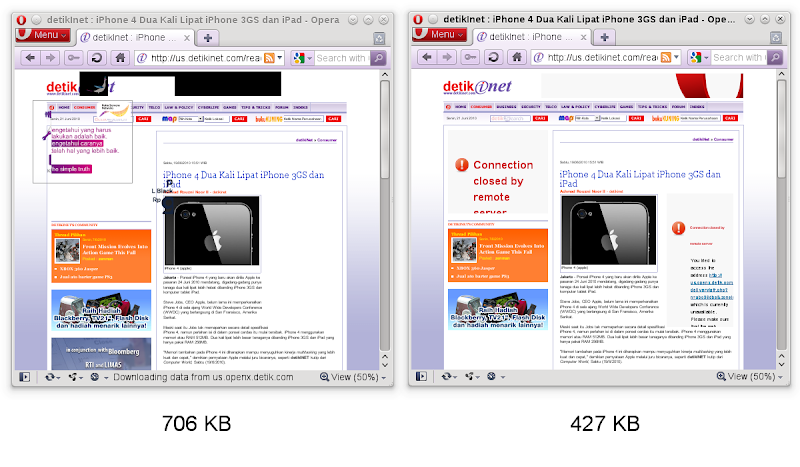
Task: Open Opera Unite icon in left status bar
Action: (x=73, y=377)
